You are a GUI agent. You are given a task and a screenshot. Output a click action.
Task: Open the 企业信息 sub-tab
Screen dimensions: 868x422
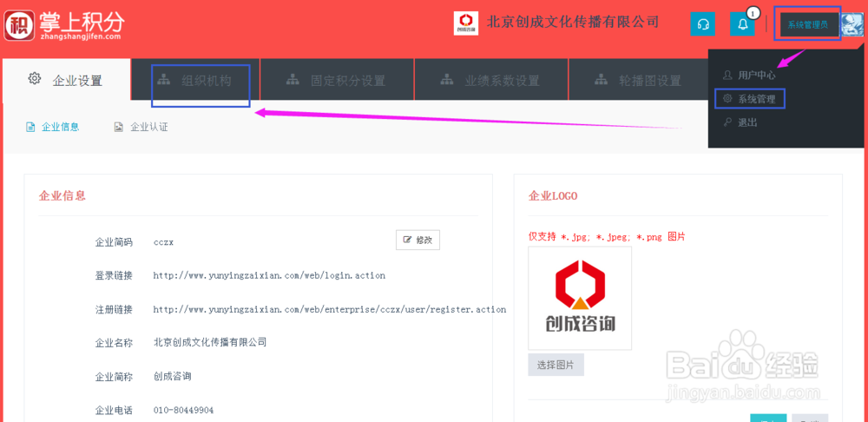(61, 127)
